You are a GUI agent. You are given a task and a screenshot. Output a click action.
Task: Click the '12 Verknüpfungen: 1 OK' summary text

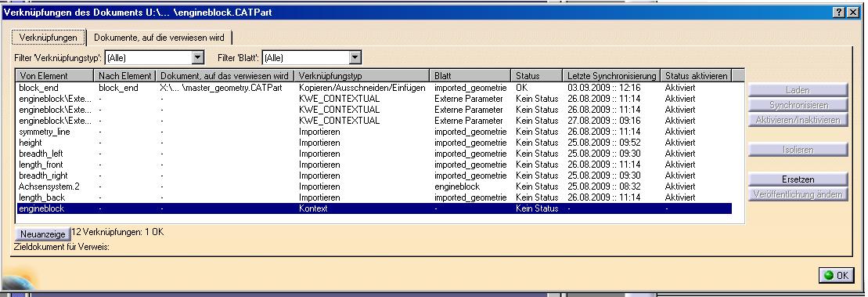tap(118, 232)
